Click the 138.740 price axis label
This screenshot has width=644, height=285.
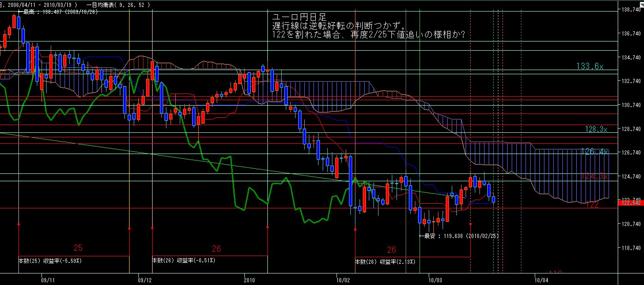[x=631, y=10]
